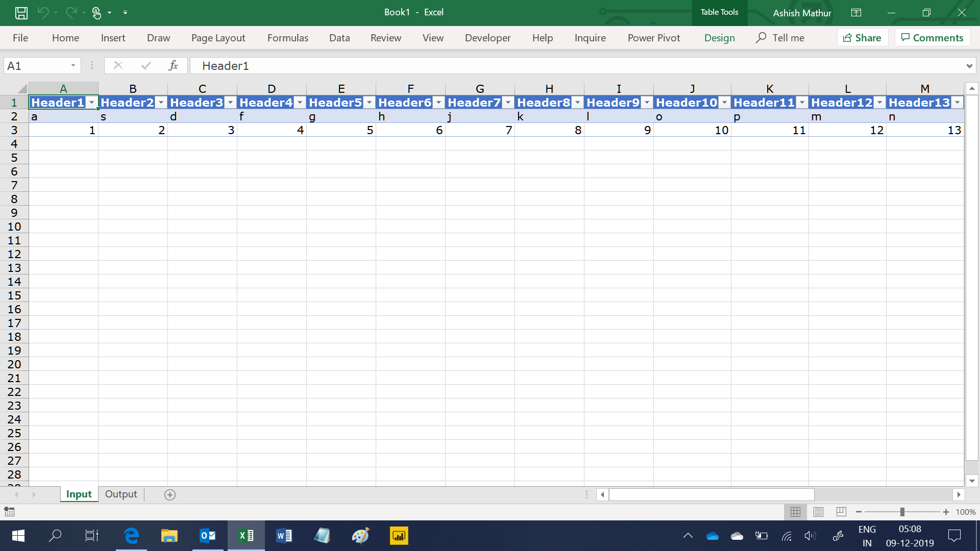
Task: Click the Enter checkmark in formula bar
Action: (x=146, y=65)
